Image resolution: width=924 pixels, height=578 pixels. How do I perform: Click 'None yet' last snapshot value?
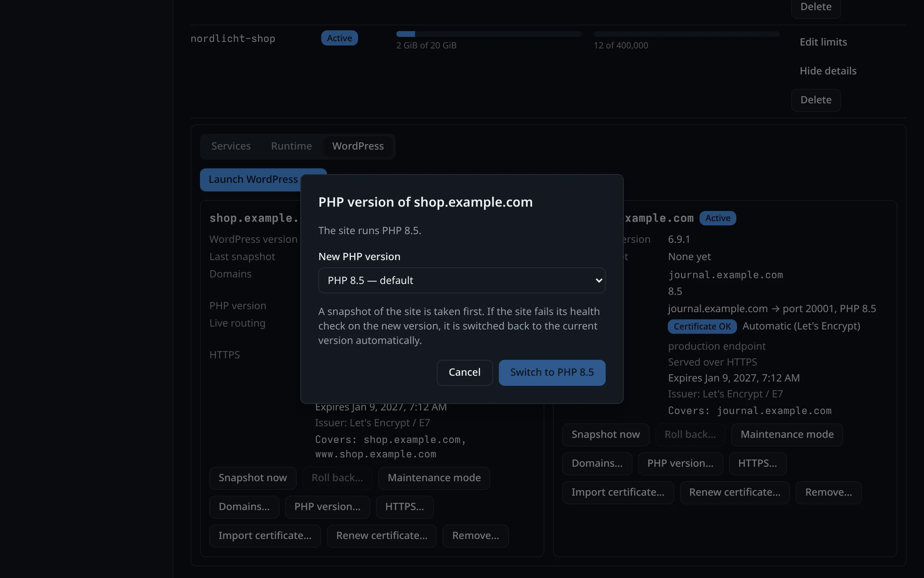click(x=689, y=257)
